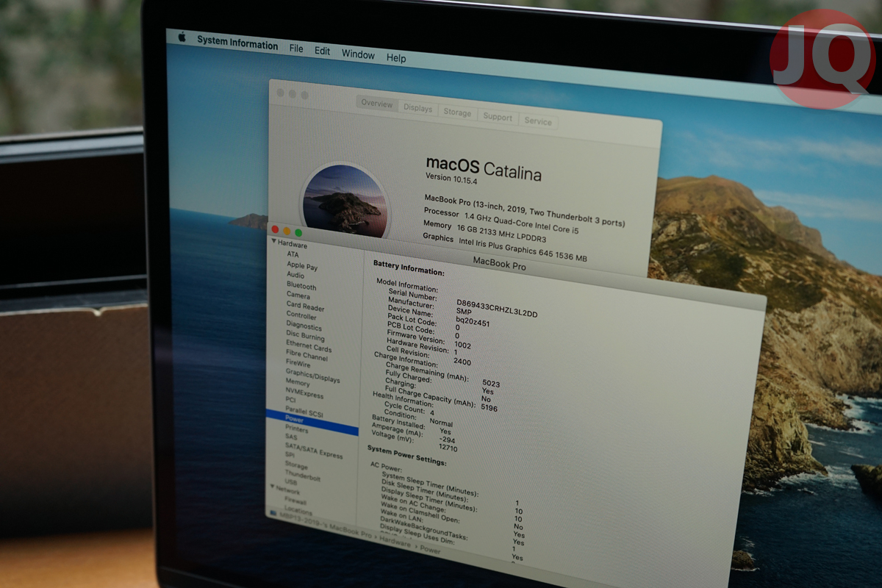Collapse the Hardware section in the sidebar
This screenshot has height=588, width=882.
pyautogui.click(x=274, y=241)
